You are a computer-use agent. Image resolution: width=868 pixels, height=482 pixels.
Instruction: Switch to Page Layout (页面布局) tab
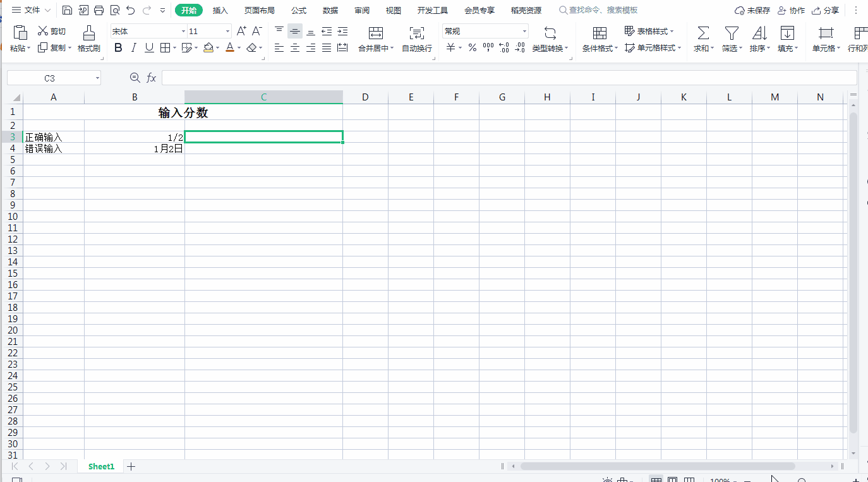click(260, 10)
